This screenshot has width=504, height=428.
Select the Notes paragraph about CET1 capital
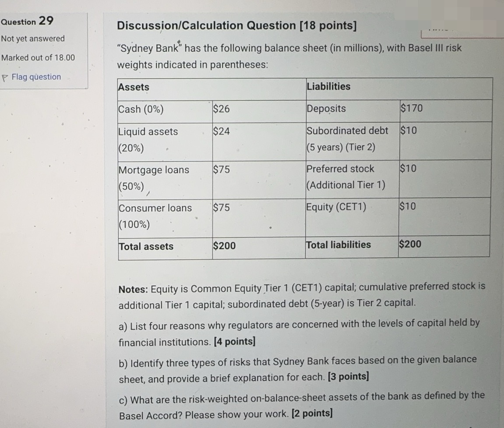(302, 295)
